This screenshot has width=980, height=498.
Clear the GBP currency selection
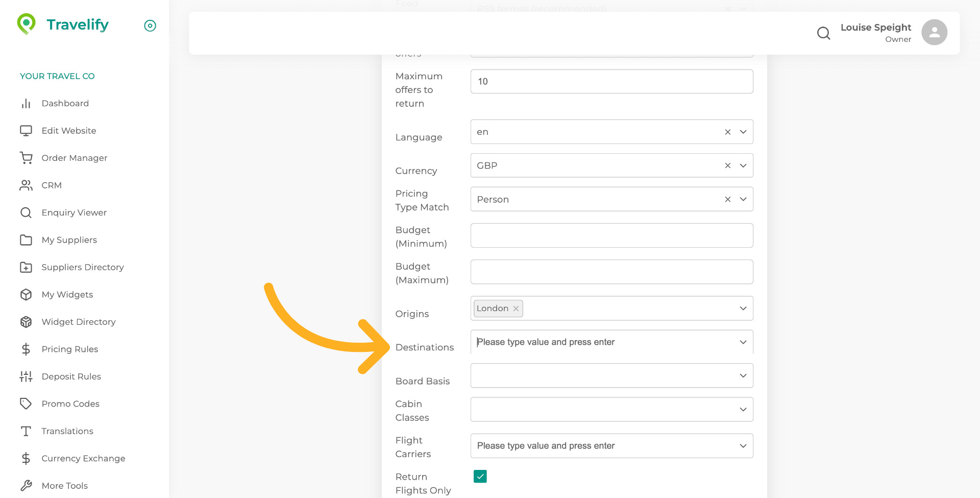point(727,165)
